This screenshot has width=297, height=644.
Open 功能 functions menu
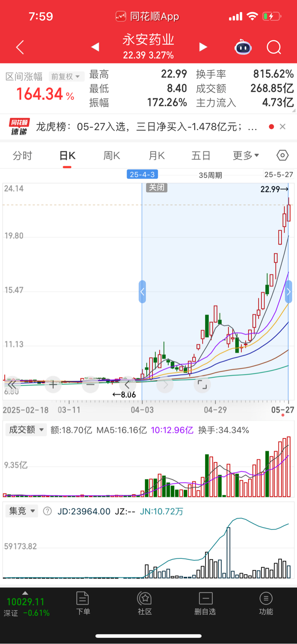pos(266,603)
